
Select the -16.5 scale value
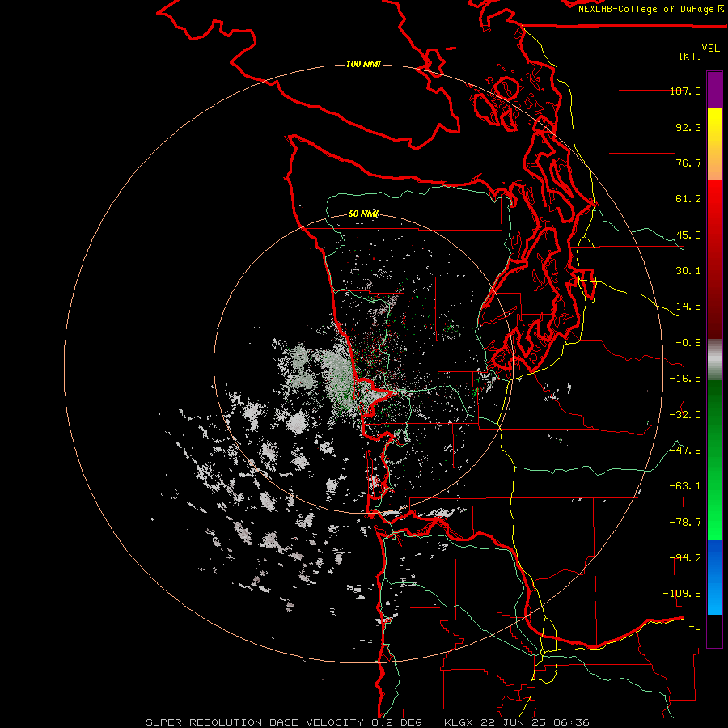pyautogui.click(x=685, y=379)
